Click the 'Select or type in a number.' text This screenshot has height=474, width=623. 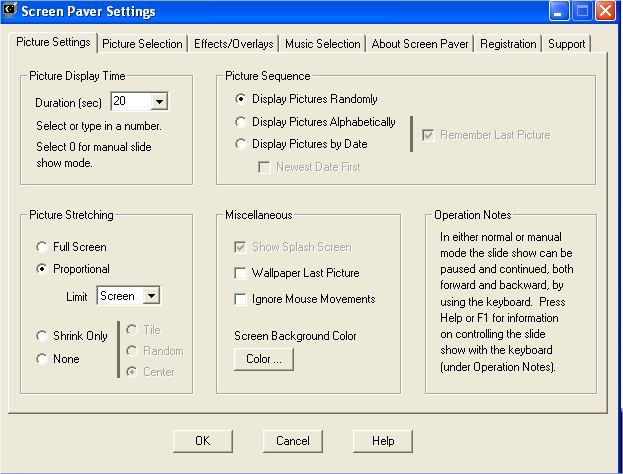tap(99, 126)
